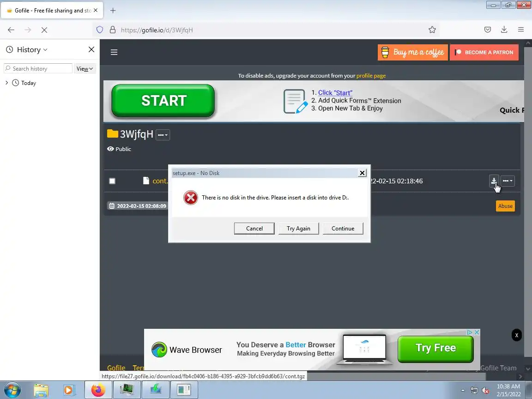Viewport: 532px width, 399px height.
Task: Open Gofile hamburger menu
Action: pyautogui.click(x=114, y=52)
